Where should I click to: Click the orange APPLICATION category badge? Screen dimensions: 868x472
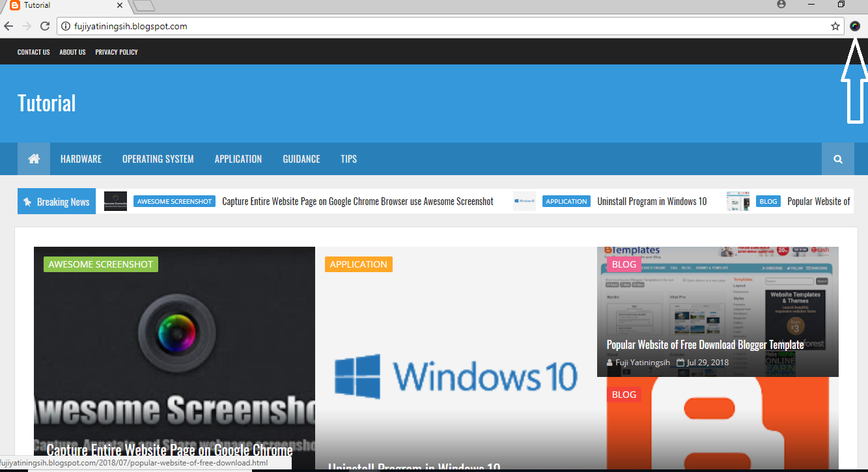(x=359, y=264)
